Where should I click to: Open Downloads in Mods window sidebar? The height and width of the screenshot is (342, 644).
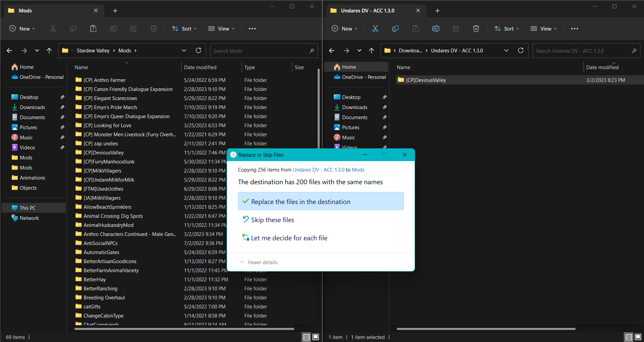(x=32, y=107)
